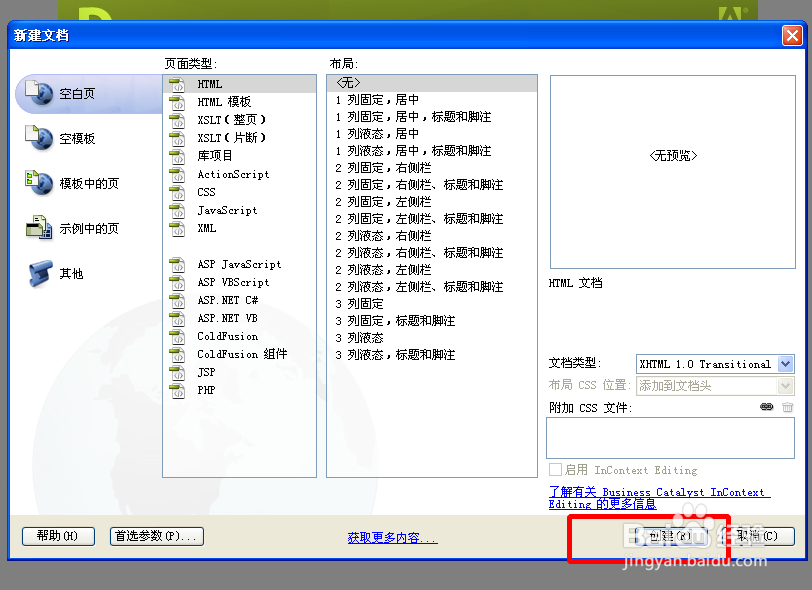The image size is (812, 590).
Task: Select layout 2 列固定，右侧栏、标题和脚注
Action: pyautogui.click(x=432, y=185)
